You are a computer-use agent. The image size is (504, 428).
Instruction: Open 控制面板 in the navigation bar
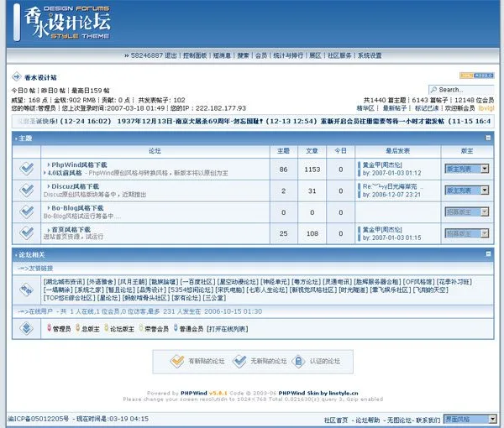[x=195, y=55]
